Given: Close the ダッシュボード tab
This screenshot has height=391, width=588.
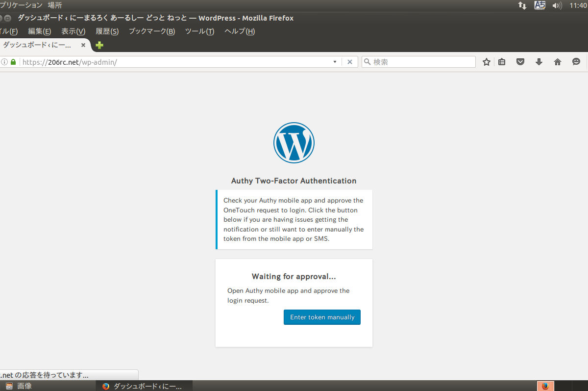Looking at the screenshot, I should click(x=83, y=45).
